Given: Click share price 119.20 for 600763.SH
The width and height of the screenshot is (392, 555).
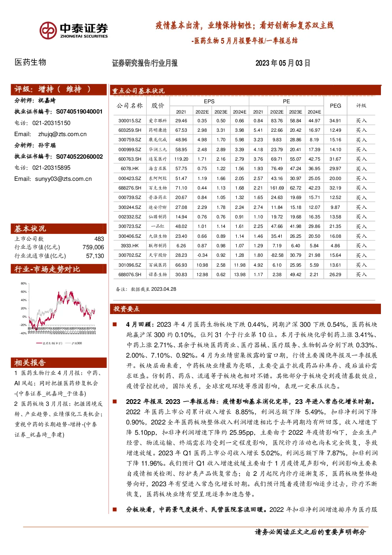Looking at the screenshot, I should (181, 159).
